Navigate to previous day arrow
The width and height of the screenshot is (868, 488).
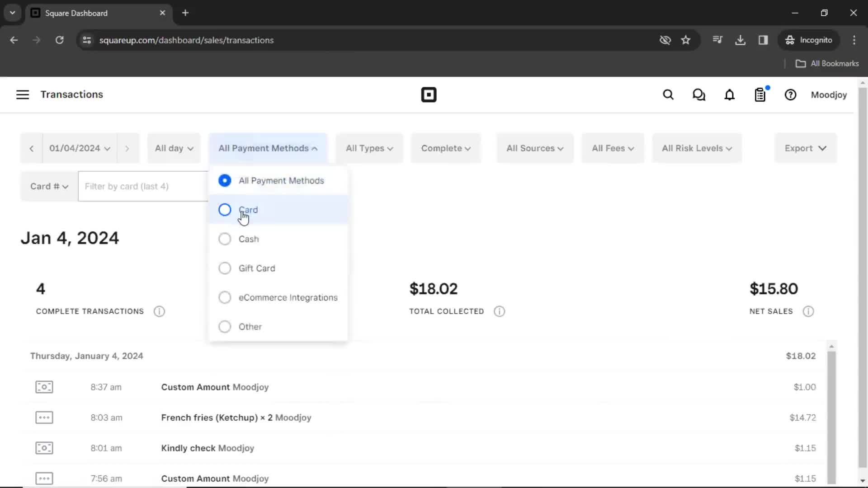(x=32, y=148)
